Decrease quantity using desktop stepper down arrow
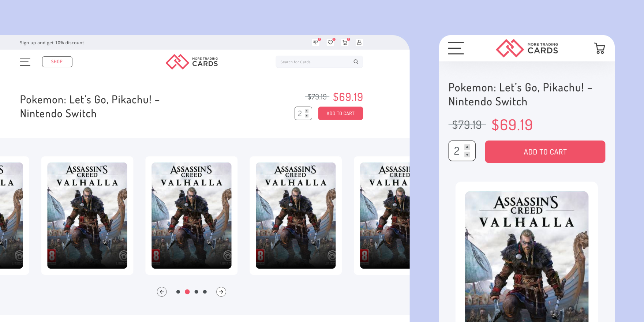The image size is (644, 322). point(307,116)
